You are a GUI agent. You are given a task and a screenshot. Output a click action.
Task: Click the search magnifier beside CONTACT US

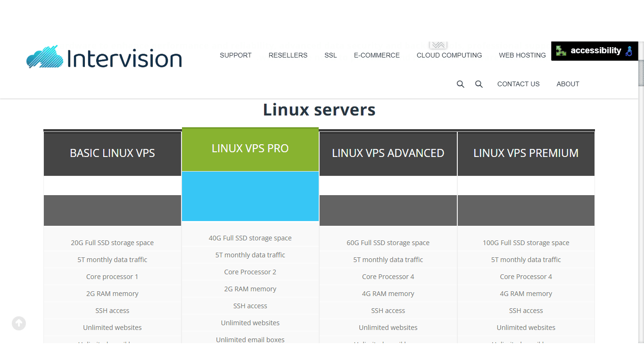(x=479, y=84)
